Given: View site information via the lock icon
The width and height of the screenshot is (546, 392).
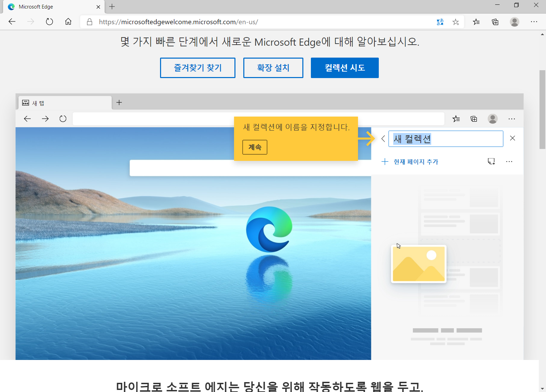Looking at the screenshot, I should (89, 22).
